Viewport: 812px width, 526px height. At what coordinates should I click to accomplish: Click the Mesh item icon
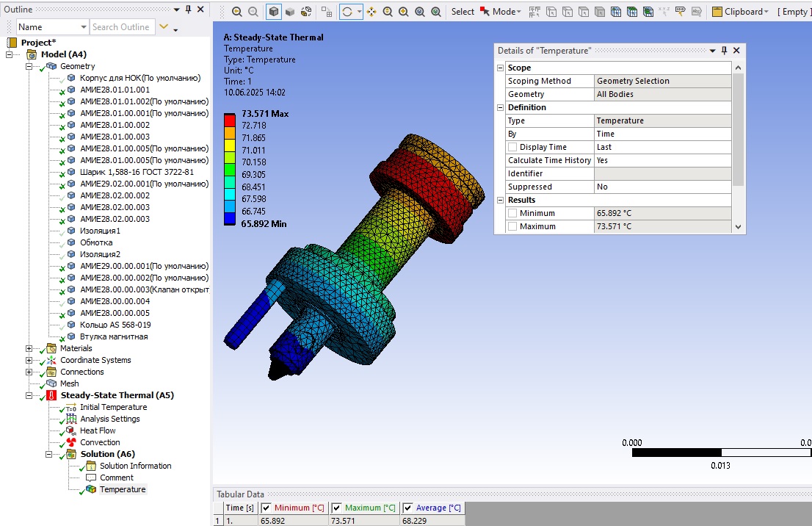(x=51, y=383)
